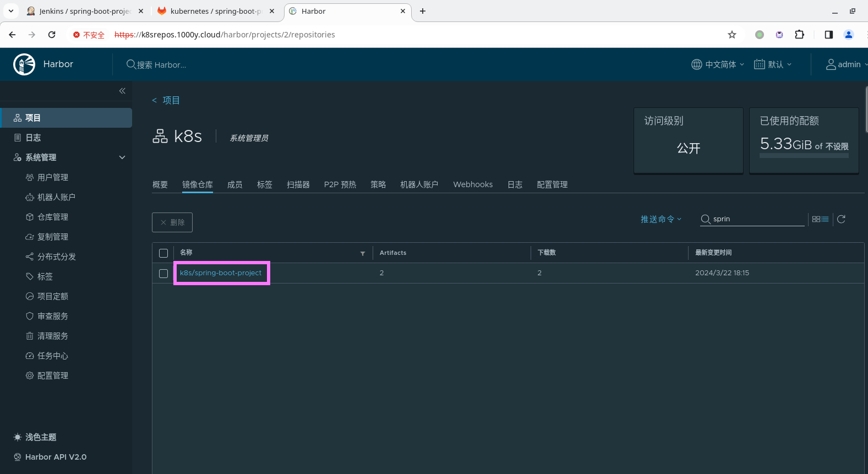Open Harbor API V2.0 link
The image size is (868, 474).
coord(50,457)
